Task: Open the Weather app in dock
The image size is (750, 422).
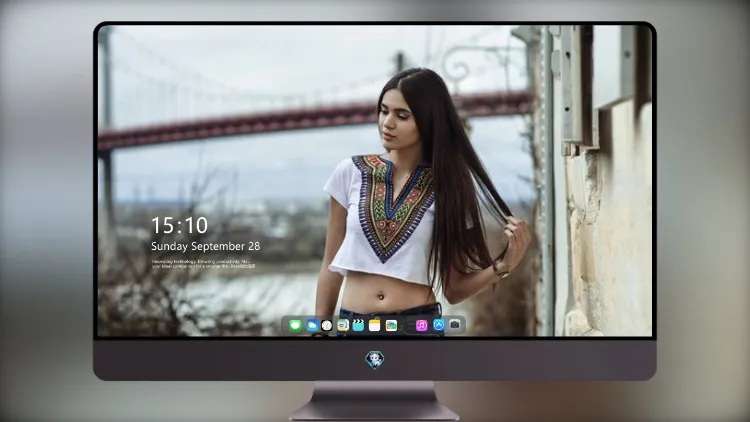Action: (312, 326)
